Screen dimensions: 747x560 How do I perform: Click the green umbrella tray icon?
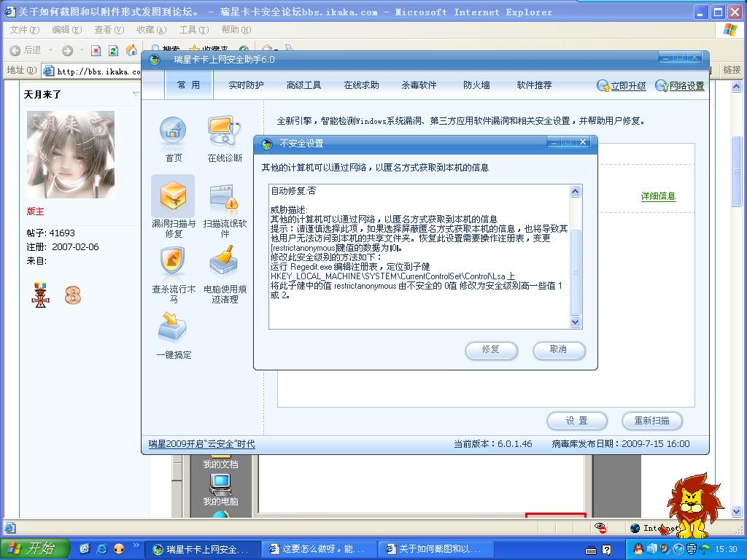(x=704, y=549)
